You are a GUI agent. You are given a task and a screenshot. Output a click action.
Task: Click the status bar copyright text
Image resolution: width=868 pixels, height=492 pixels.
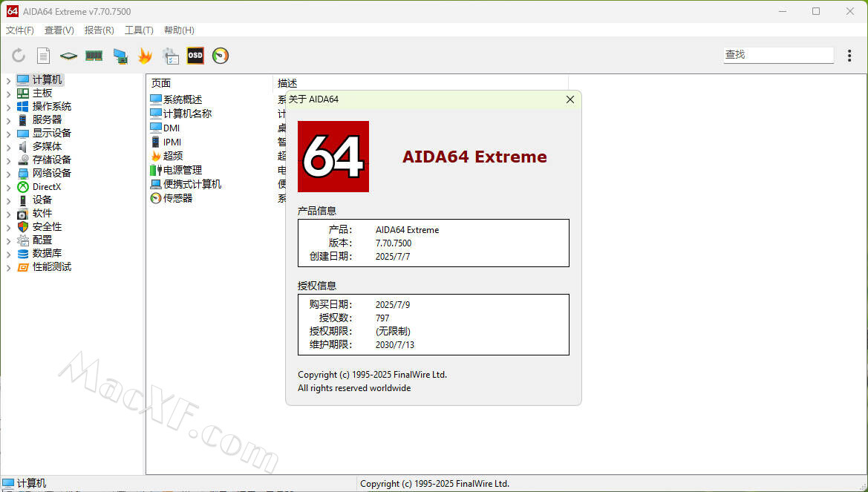[434, 483]
